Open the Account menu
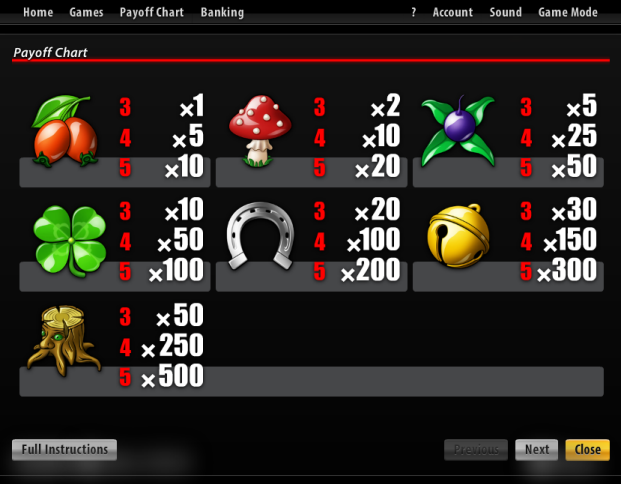Screen dimensions: 621x484 pos(453,12)
